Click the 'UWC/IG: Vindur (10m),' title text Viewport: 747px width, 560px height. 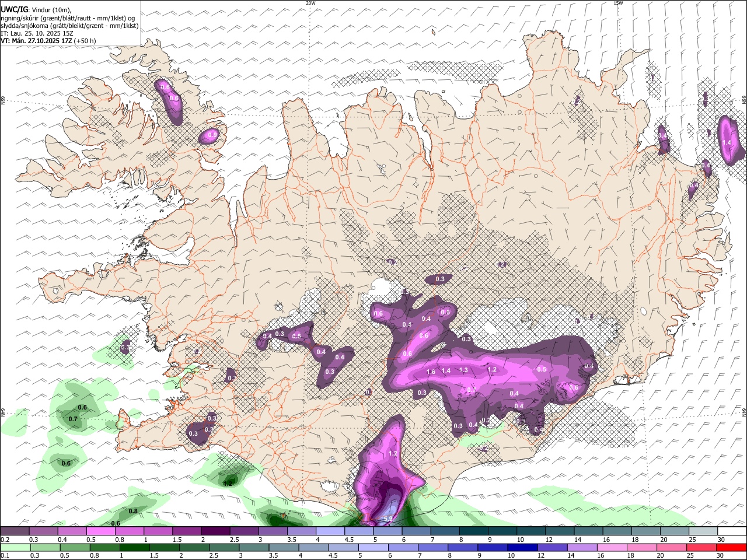(x=36, y=10)
